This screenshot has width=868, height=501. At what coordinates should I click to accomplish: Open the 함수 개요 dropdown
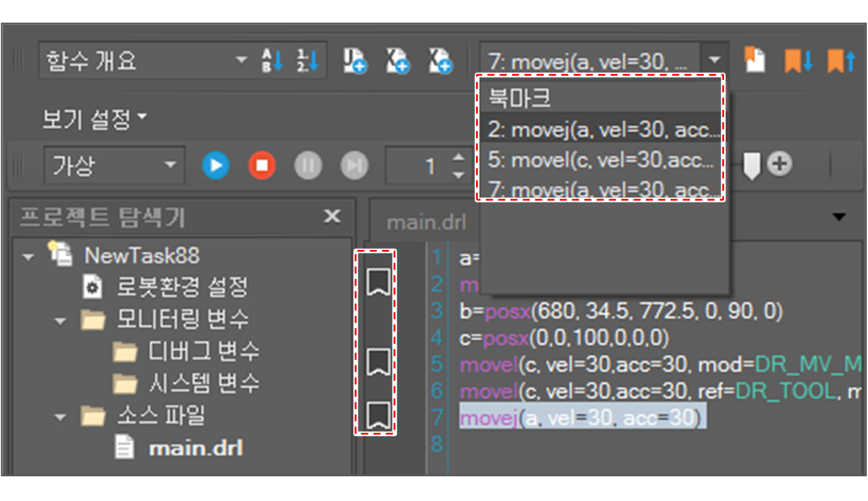click(x=240, y=60)
